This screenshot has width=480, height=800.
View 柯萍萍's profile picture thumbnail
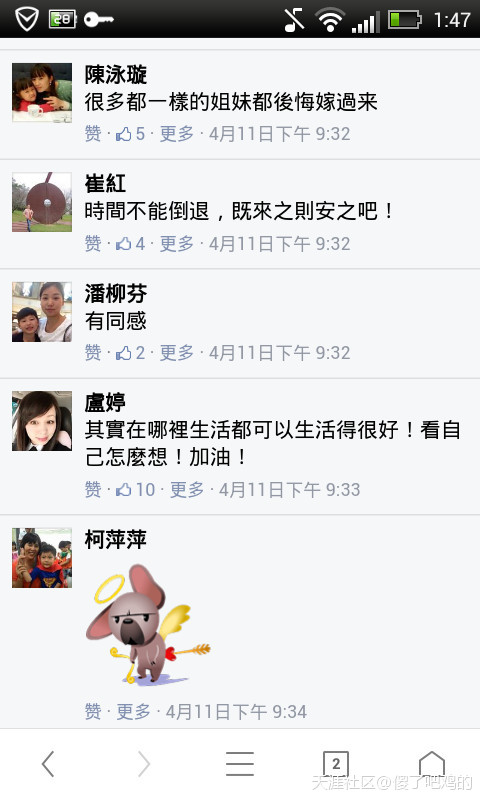42,558
